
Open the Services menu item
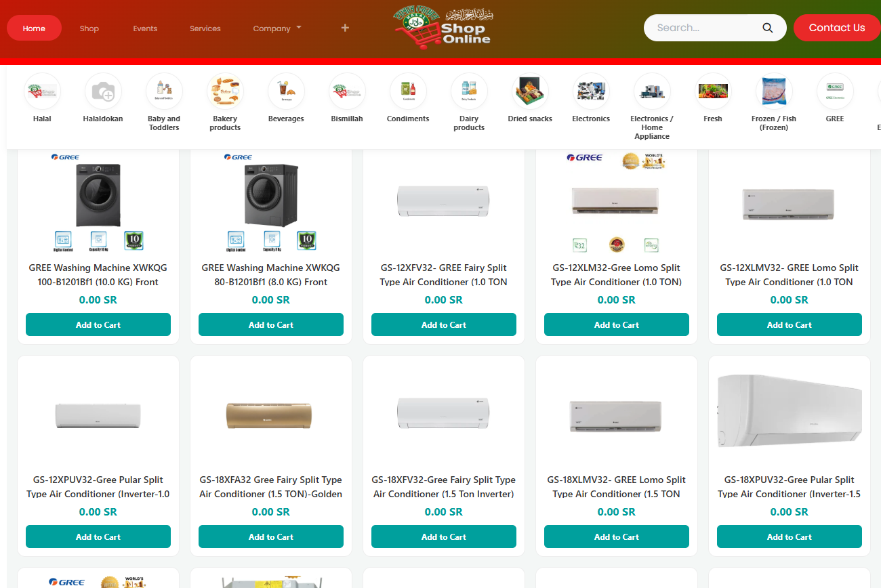click(x=205, y=28)
